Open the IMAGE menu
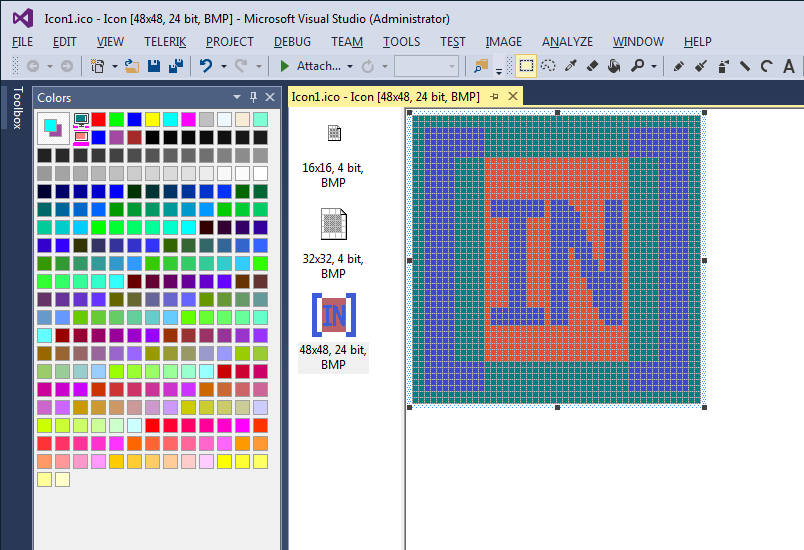 tap(504, 42)
